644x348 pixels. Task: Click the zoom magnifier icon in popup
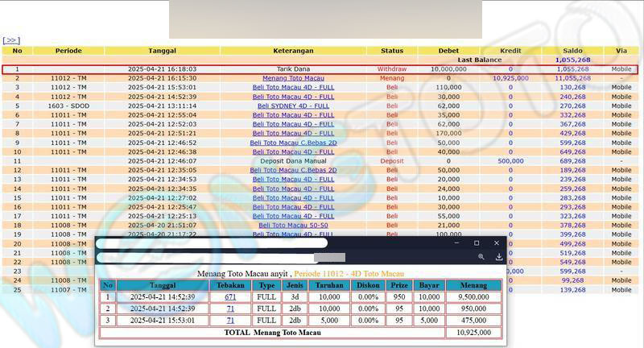tap(481, 257)
